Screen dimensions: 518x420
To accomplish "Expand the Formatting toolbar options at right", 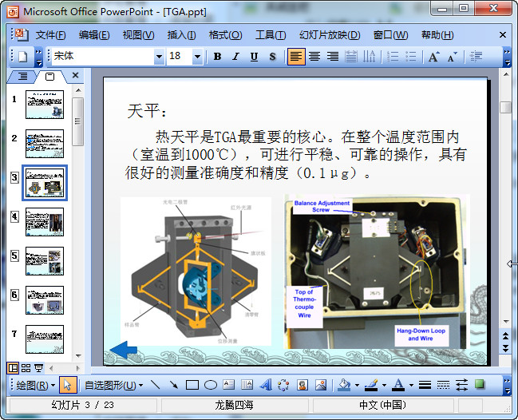I will tap(507, 57).
